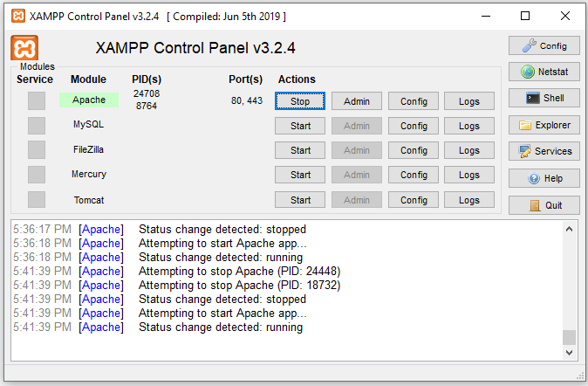
Task: Open the MySQL Logs menu
Action: pyautogui.click(x=469, y=126)
